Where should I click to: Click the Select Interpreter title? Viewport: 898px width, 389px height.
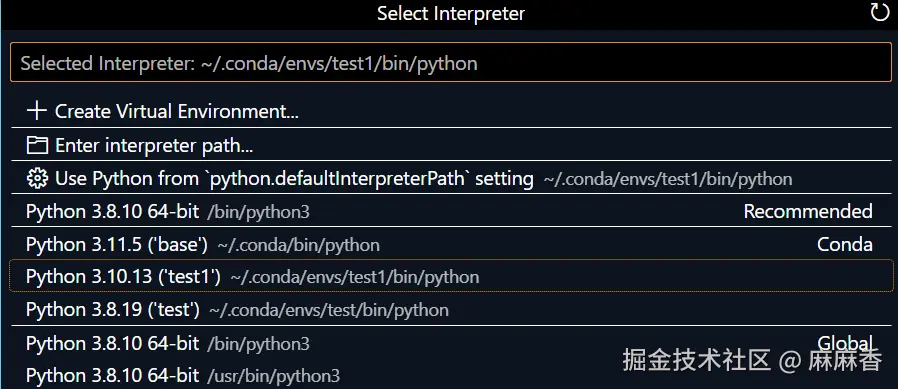[x=451, y=13]
